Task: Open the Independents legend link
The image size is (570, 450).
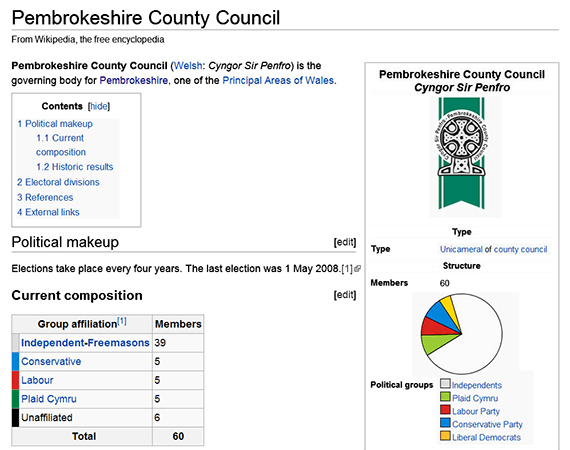Action: 477,385
